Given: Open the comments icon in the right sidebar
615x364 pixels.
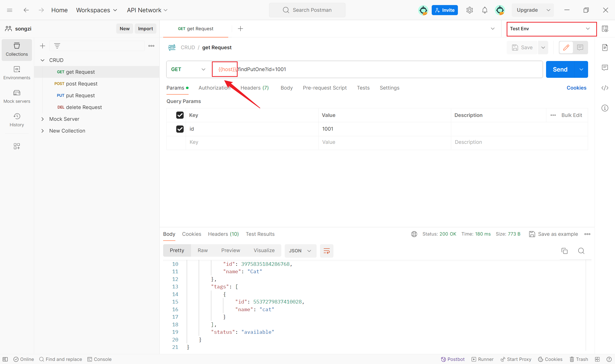Looking at the screenshot, I should (605, 67).
